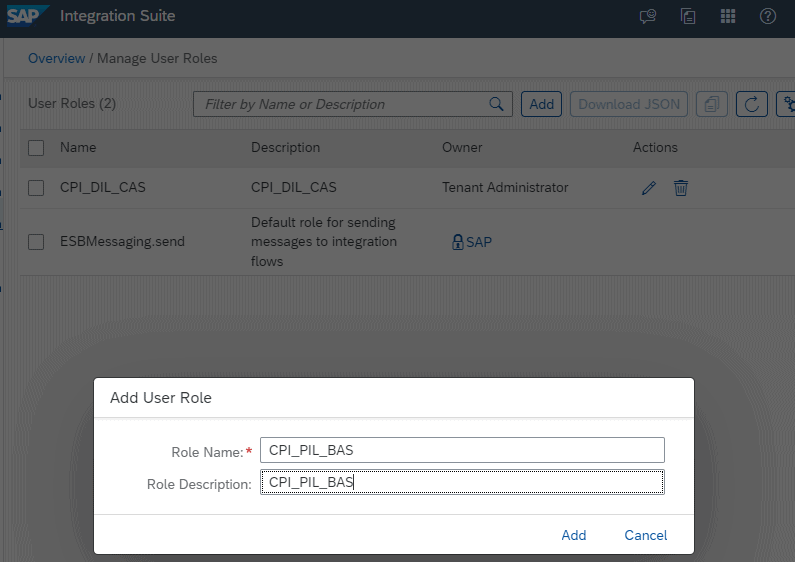Focus the Role Description input field
795x562 pixels.
462,482
